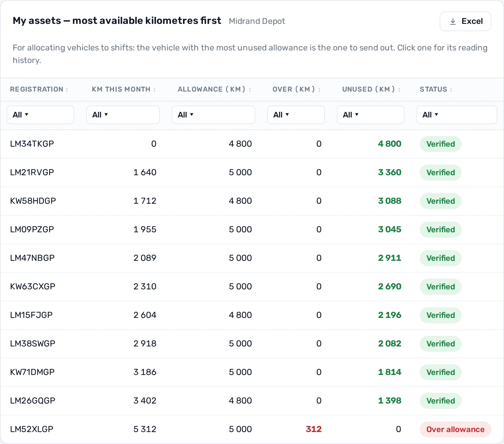Screen dimensions: 504x444
Task: Click km this month value 2 604
Action: [145, 315]
